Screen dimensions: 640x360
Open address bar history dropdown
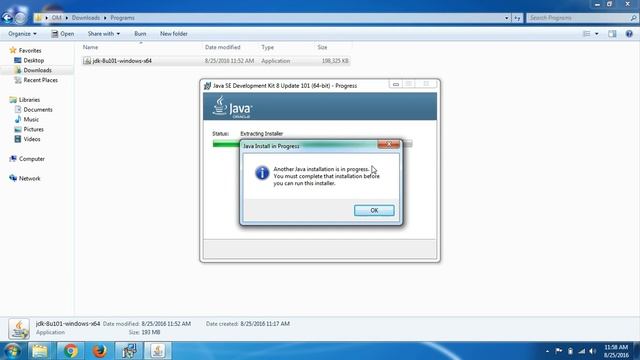(507, 18)
